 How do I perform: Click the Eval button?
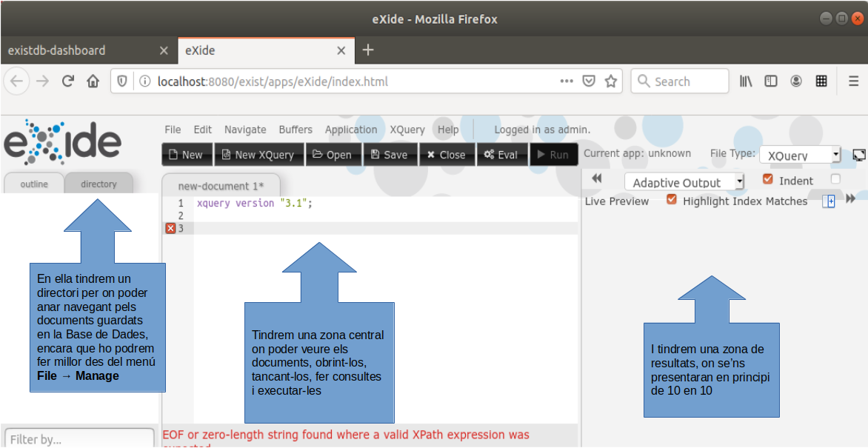point(501,155)
